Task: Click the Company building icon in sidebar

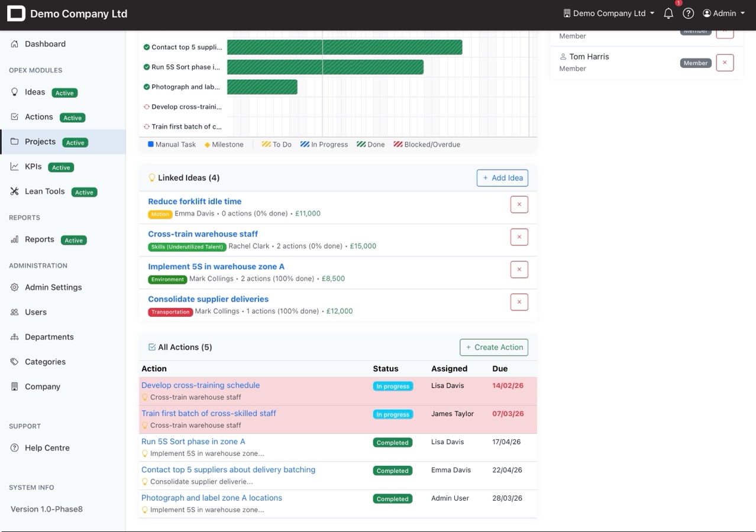Action: tap(14, 387)
